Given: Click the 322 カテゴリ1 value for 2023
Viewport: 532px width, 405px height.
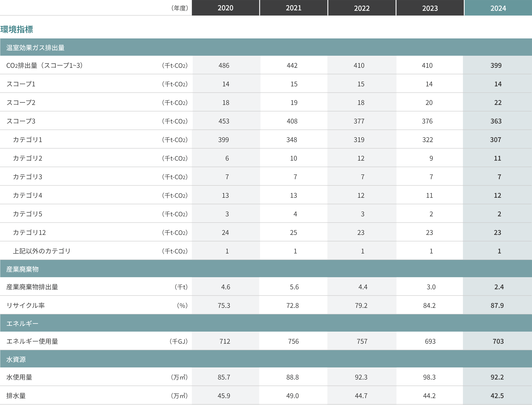Looking at the screenshot, I should tap(428, 140).
